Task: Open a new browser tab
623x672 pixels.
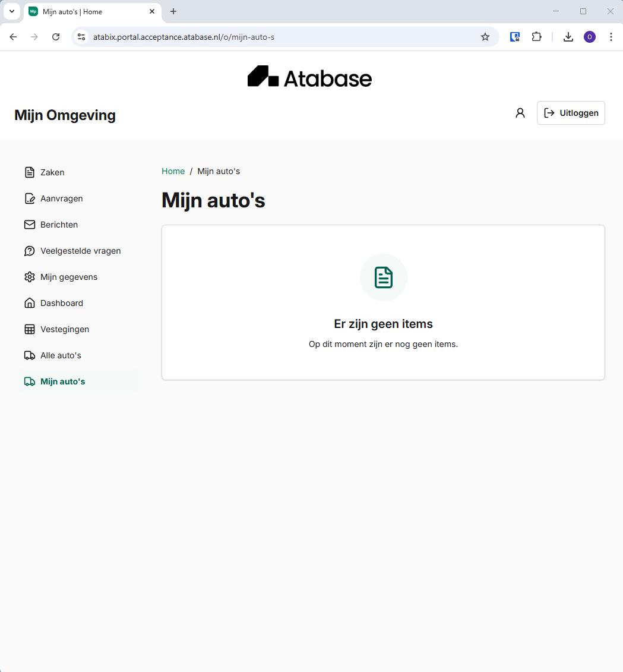Action: tap(173, 11)
